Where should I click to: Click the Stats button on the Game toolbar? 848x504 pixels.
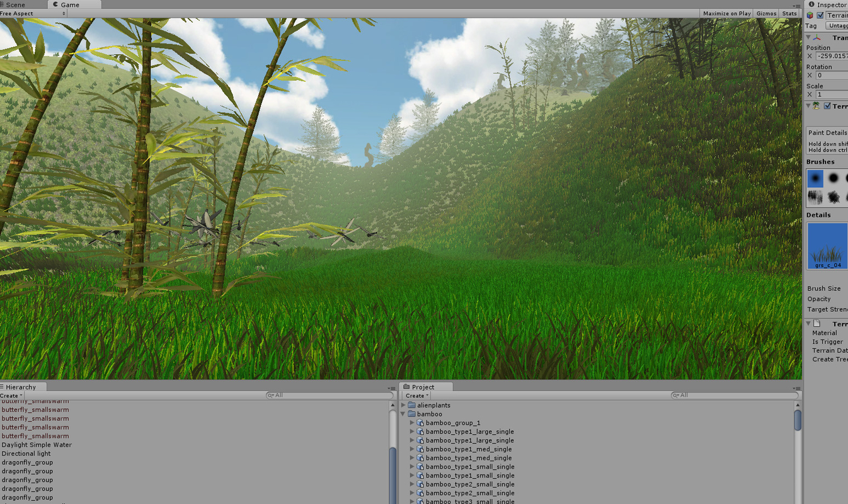click(x=789, y=13)
